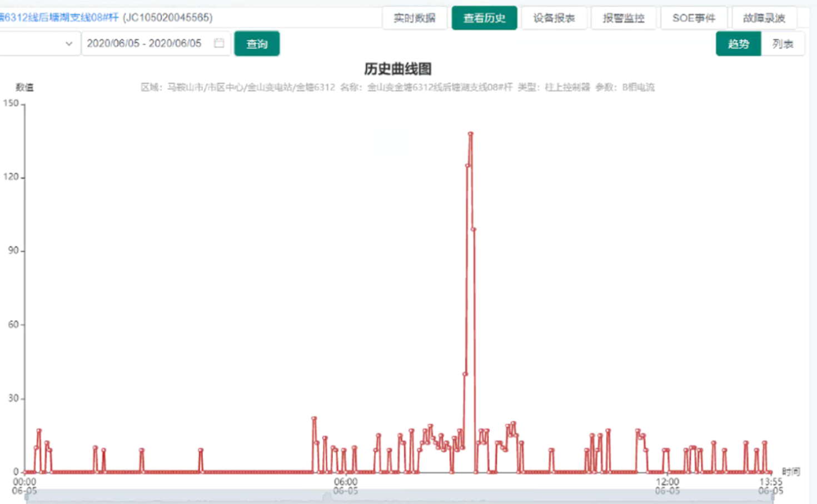Screen dimensions: 817x504
Task: Switch to the 故障录波 tab
Action: pos(764,18)
